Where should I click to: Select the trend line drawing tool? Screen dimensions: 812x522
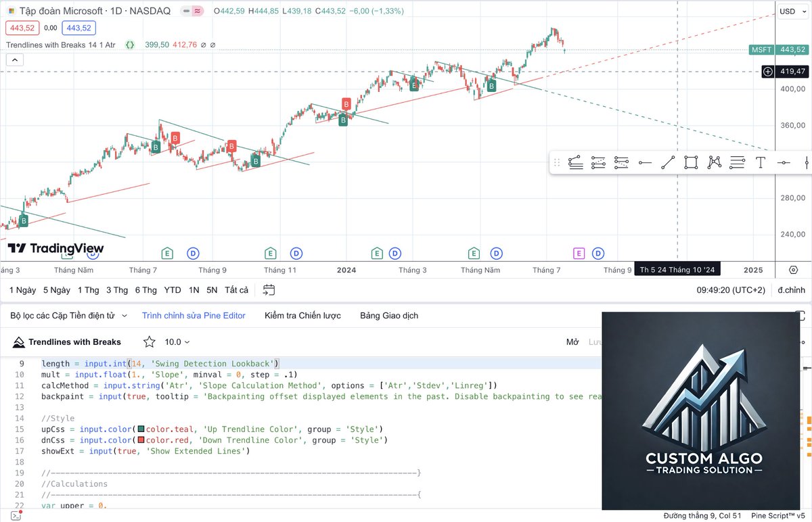(x=668, y=162)
